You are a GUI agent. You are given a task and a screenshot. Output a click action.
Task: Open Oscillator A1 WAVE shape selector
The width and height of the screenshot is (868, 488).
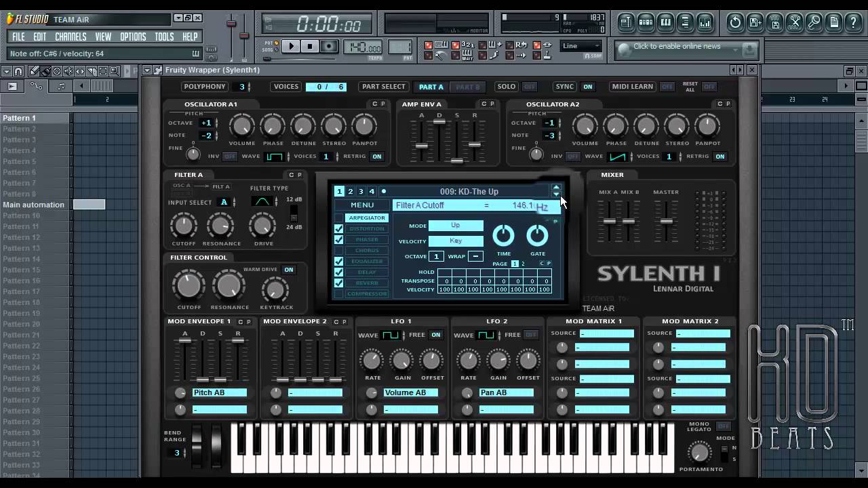coord(274,157)
